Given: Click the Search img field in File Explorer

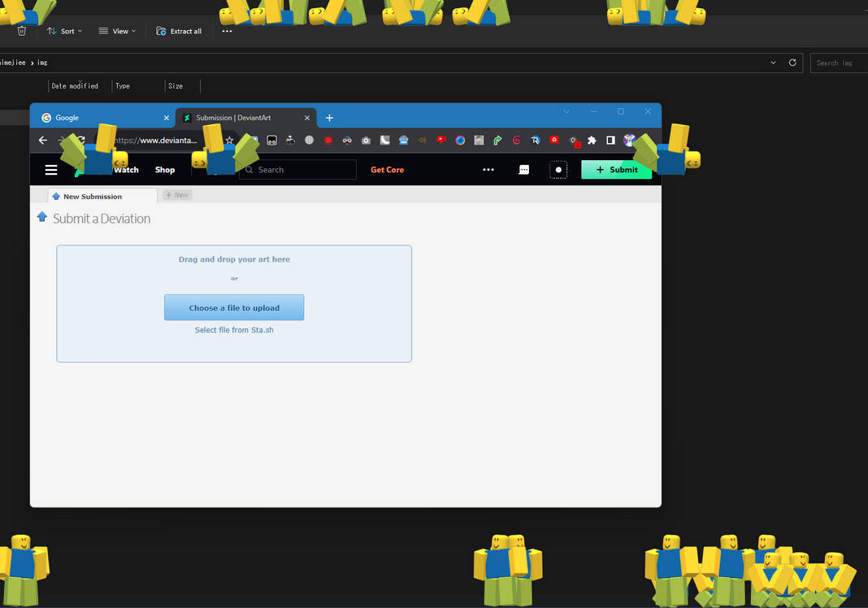Looking at the screenshot, I should (839, 63).
